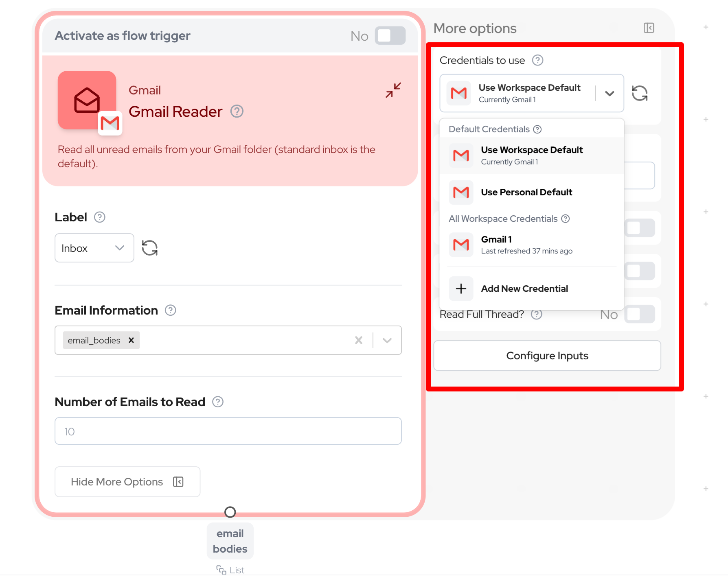The width and height of the screenshot is (728, 577).
Task: Open the credentials selector dropdown
Action: 532,93
